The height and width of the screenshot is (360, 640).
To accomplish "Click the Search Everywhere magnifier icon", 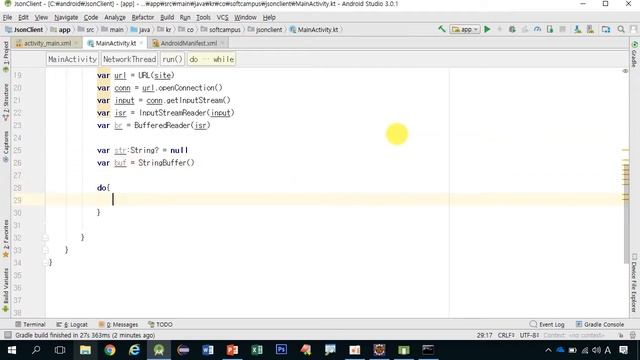I will click(x=621, y=29).
